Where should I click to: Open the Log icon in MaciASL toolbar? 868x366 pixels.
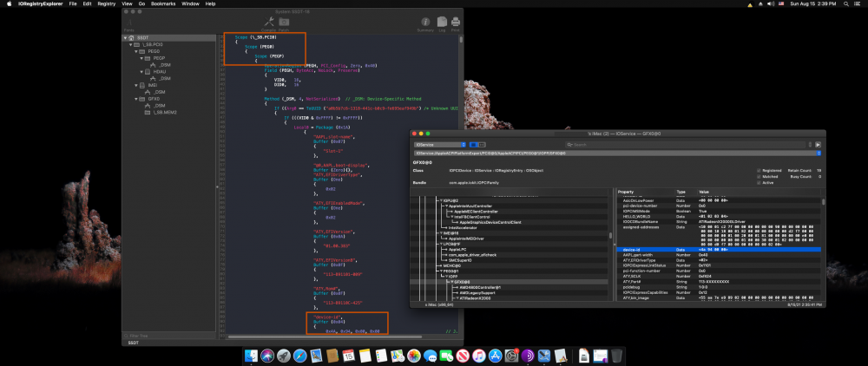coord(443,23)
